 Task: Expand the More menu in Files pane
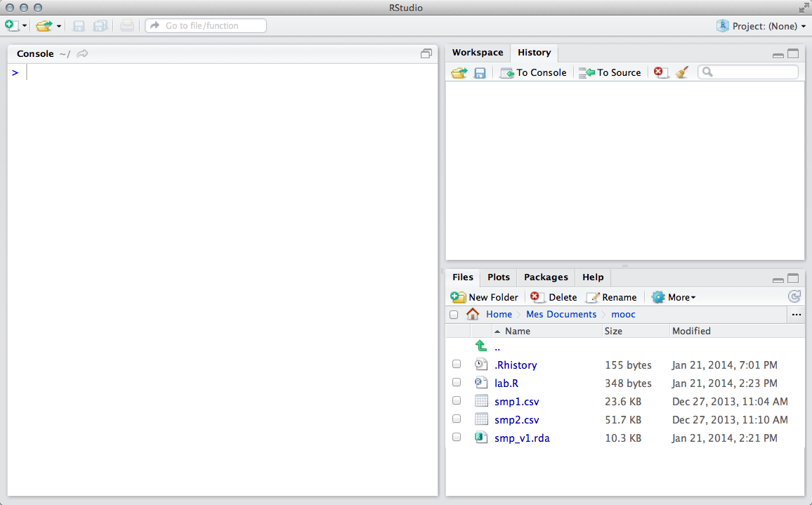pyautogui.click(x=673, y=297)
